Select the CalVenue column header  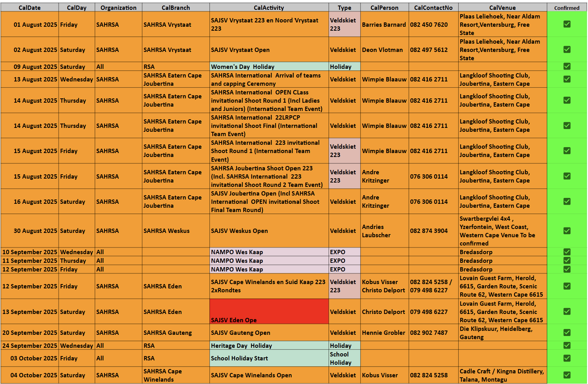(502, 7)
